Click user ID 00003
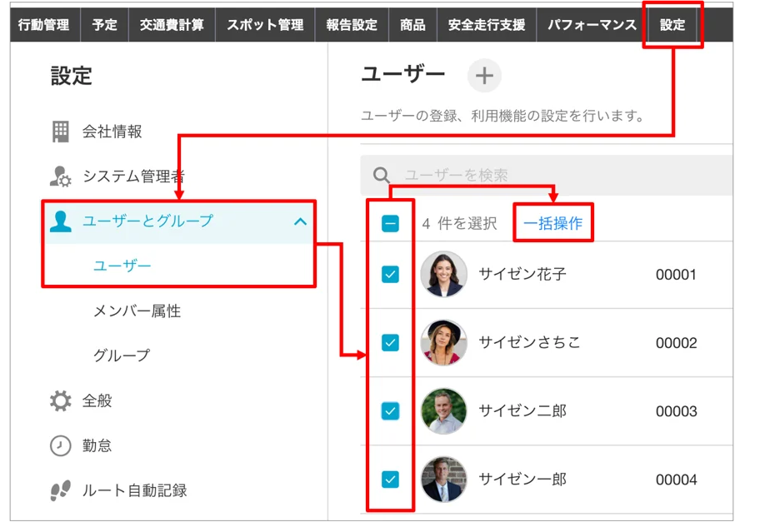This screenshot has width=760, height=532. [676, 411]
